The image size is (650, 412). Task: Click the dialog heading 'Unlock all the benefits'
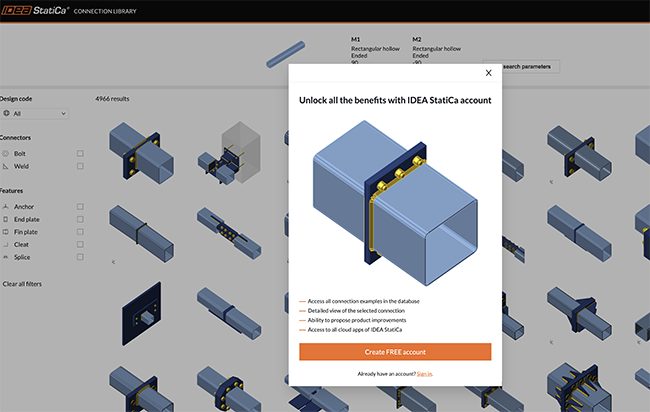point(395,100)
